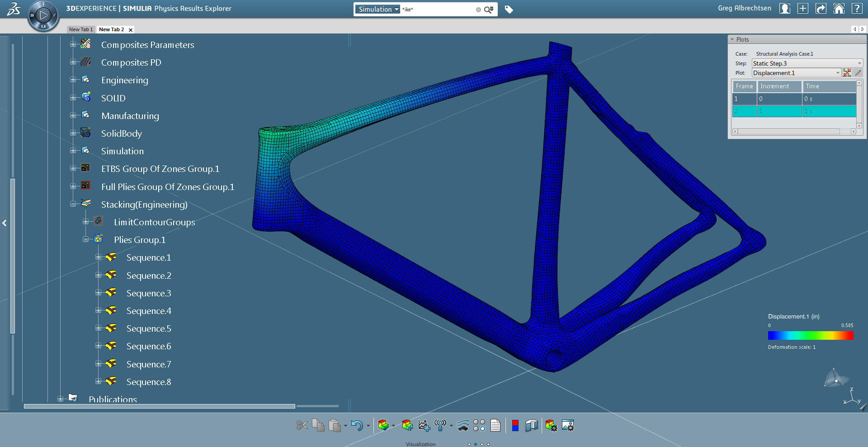Click the Undo arrow in the toolbar
The height and width of the screenshot is (447, 868).
tap(357, 425)
